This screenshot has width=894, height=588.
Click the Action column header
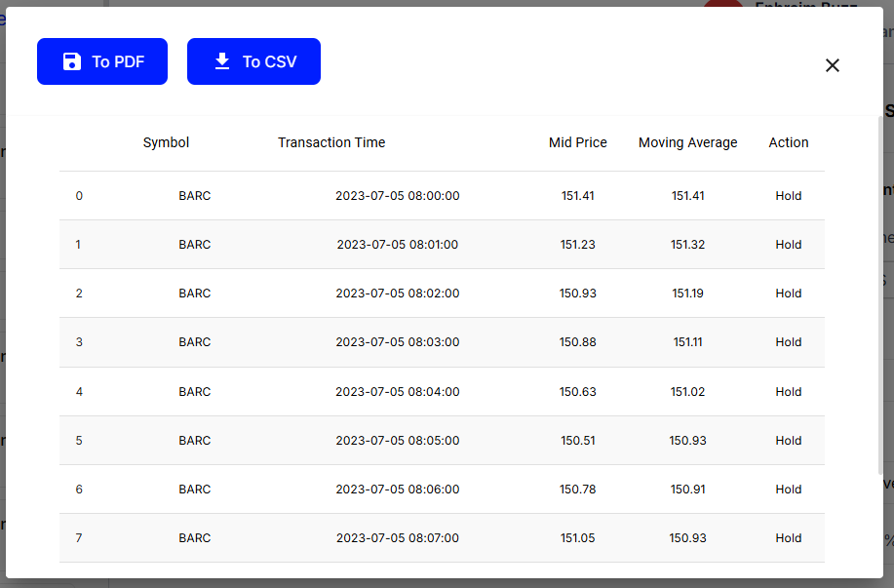click(788, 142)
